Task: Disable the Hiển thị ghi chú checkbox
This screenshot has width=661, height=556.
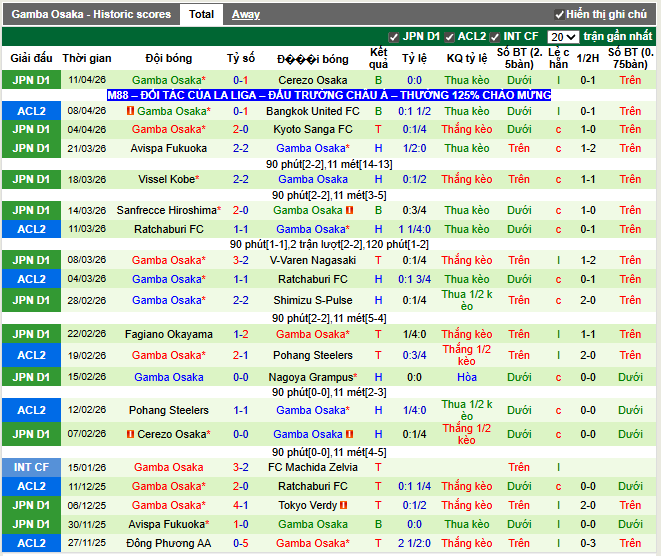Action: coord(559,15)
